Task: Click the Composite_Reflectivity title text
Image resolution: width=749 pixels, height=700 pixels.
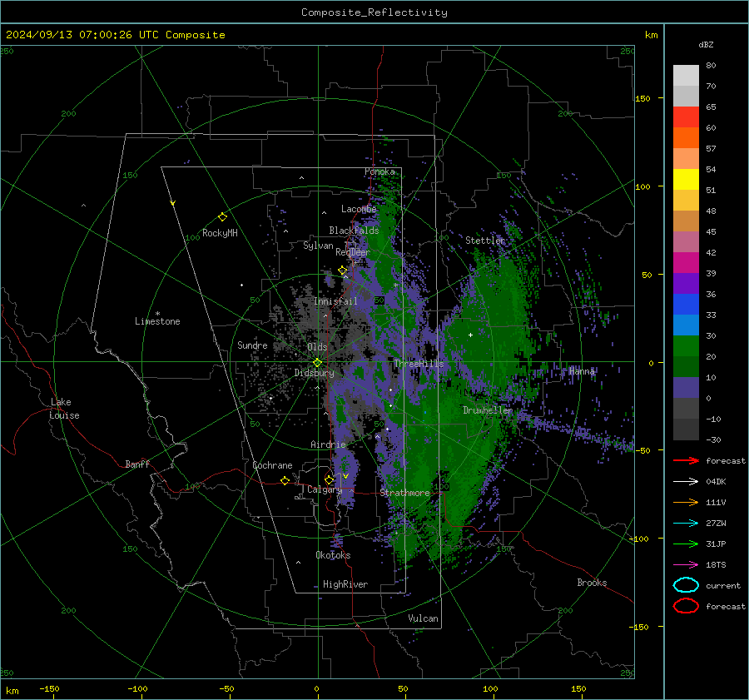Action: [374, 12]
